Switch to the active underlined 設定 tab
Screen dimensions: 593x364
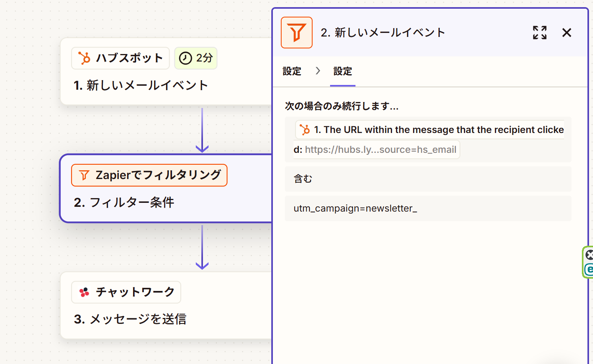coord(343,71)
